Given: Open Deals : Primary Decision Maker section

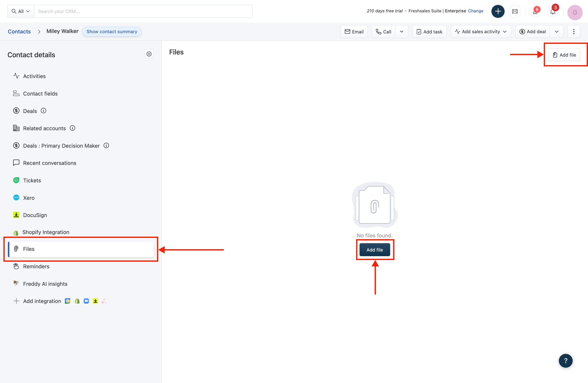Looking at the screenshot, I should (61, 146).
